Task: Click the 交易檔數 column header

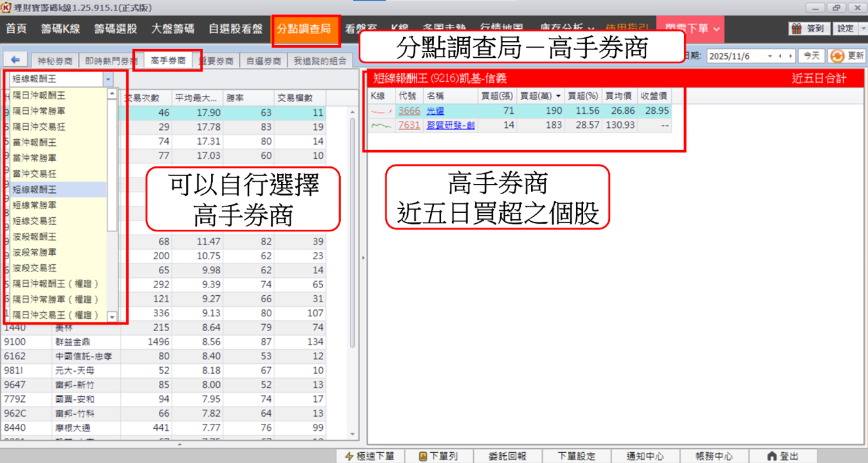Action: tap(300, 98)
